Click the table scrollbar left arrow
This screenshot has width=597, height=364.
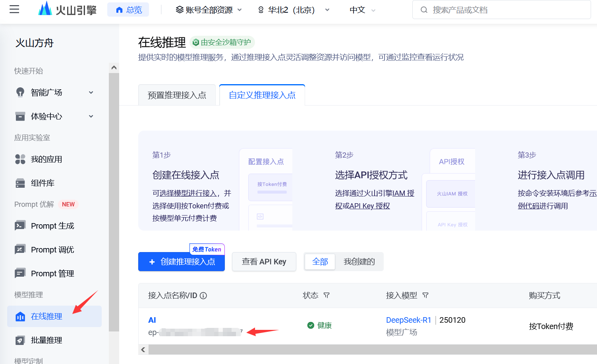(143, 350)
